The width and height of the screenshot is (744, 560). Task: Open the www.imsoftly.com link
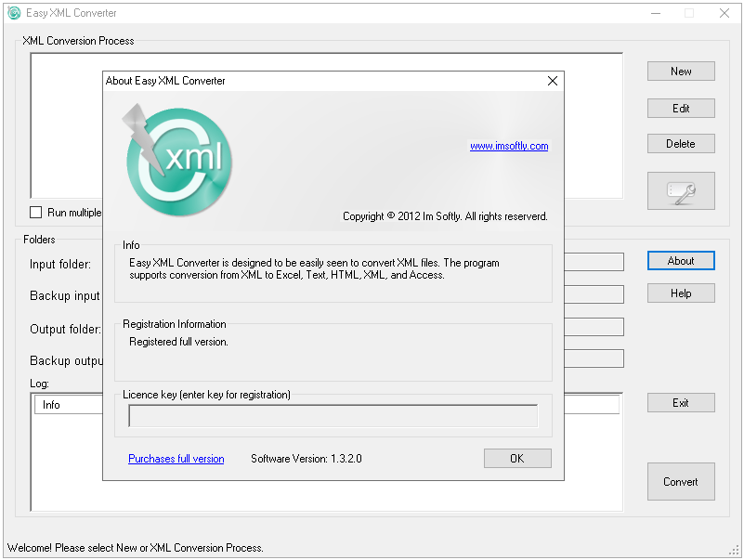(509, 146)
